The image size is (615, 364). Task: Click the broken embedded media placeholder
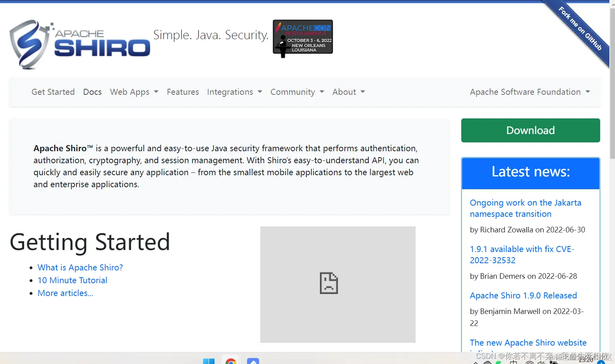coord(338,284)
